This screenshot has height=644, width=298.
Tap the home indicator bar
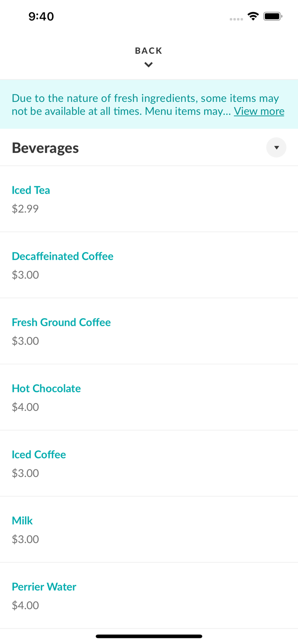[x=149, y=636]
